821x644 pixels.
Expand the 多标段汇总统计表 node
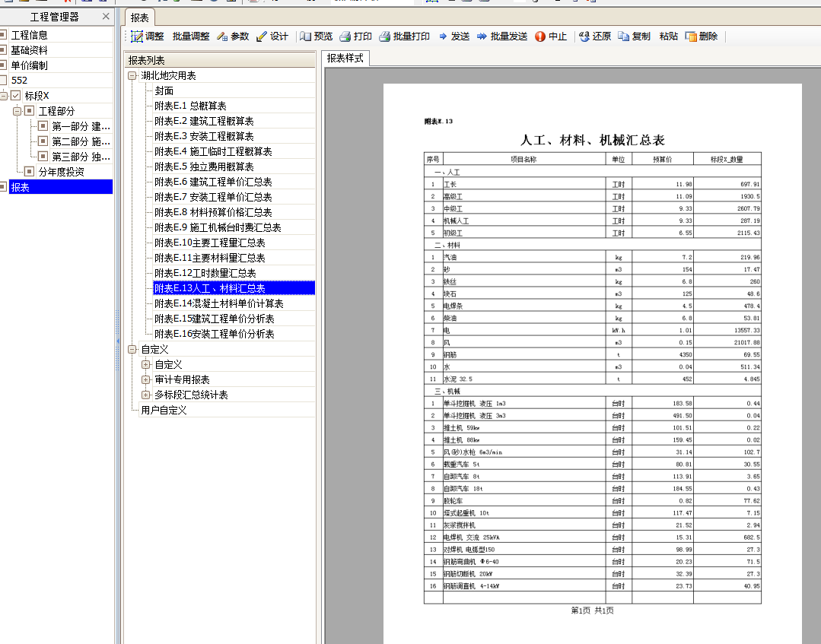[146, 395]
